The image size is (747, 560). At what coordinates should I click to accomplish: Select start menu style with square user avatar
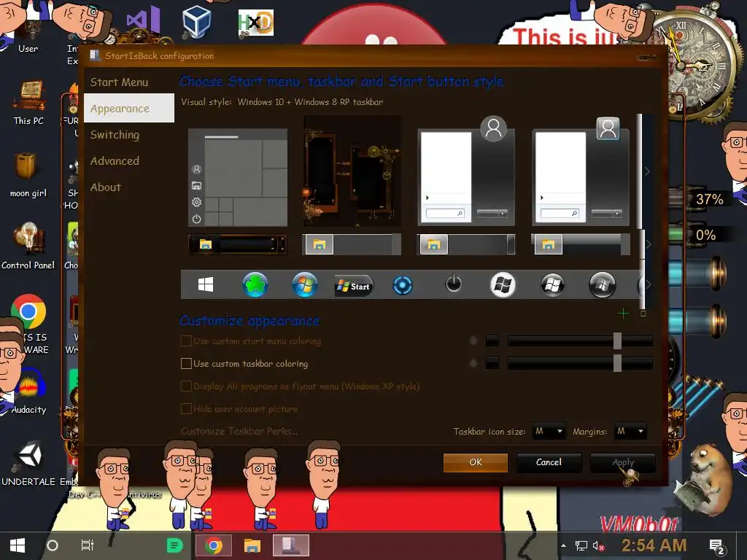580,171
